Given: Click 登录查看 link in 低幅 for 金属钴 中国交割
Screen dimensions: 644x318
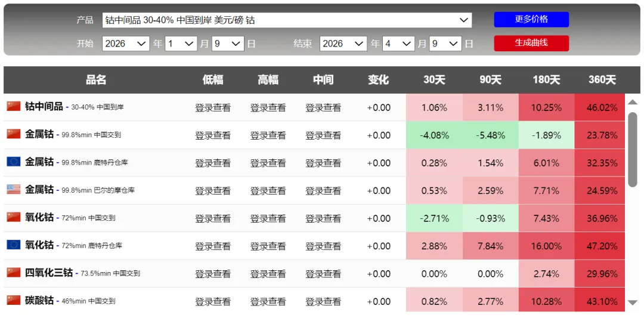Looking at the screenshot, I should tap(213, 135).
